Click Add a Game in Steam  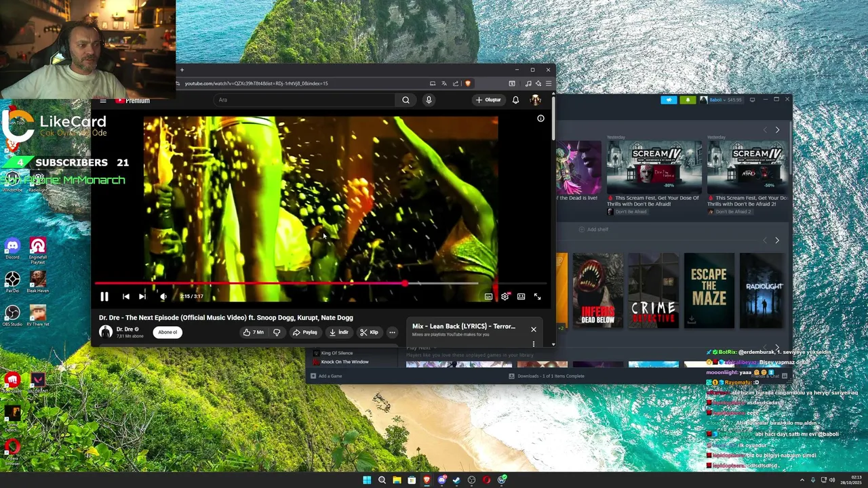[326, 376]
